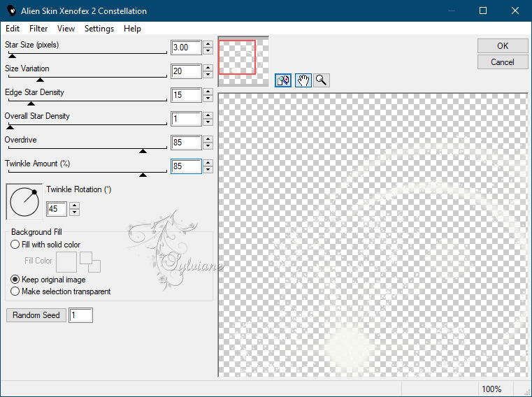Click the Size Variation slider handle

coord(40,80)
